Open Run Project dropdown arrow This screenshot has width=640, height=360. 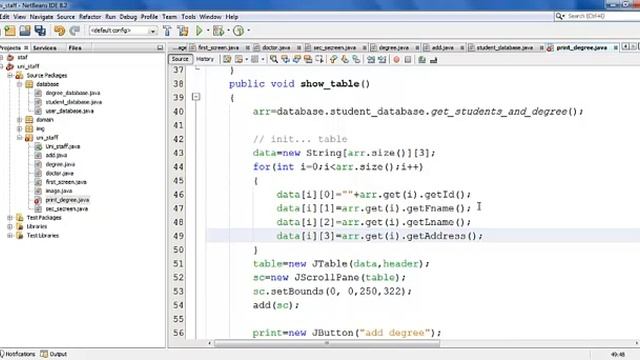point(207,31)
